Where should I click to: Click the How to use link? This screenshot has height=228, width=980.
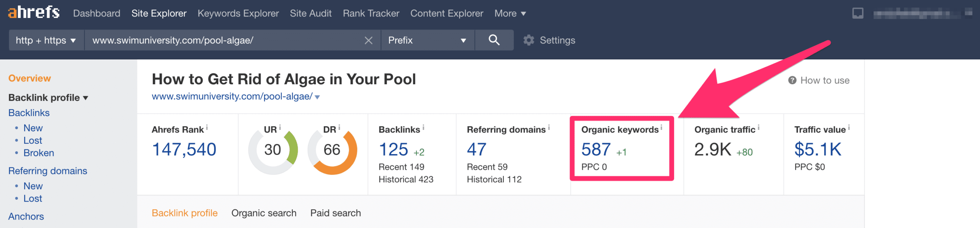coord(825,80)
